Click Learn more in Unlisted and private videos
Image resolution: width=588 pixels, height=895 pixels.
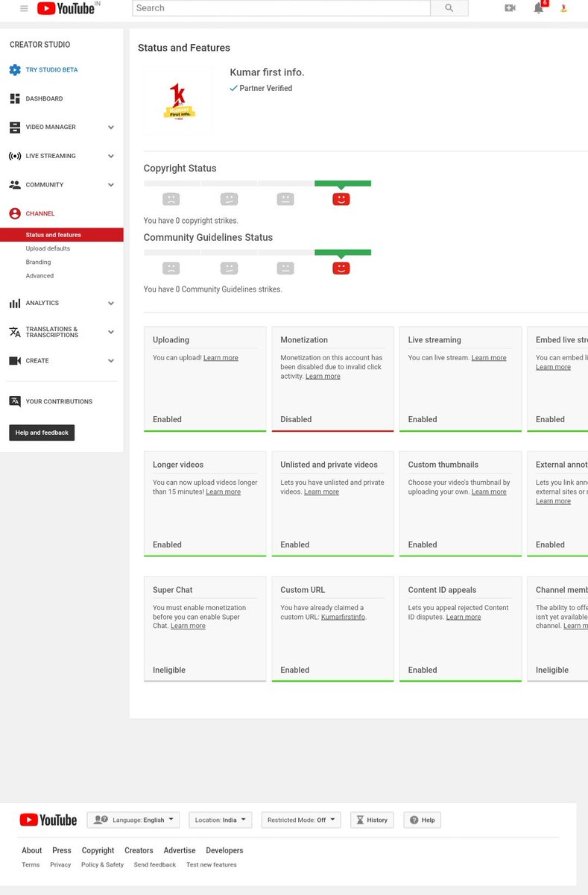tap(321, 492)
